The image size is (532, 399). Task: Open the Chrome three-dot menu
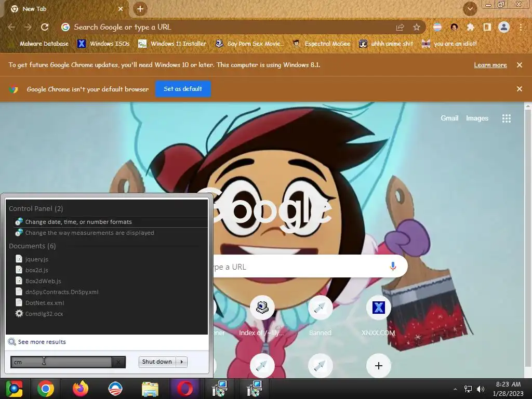point(521,27)
